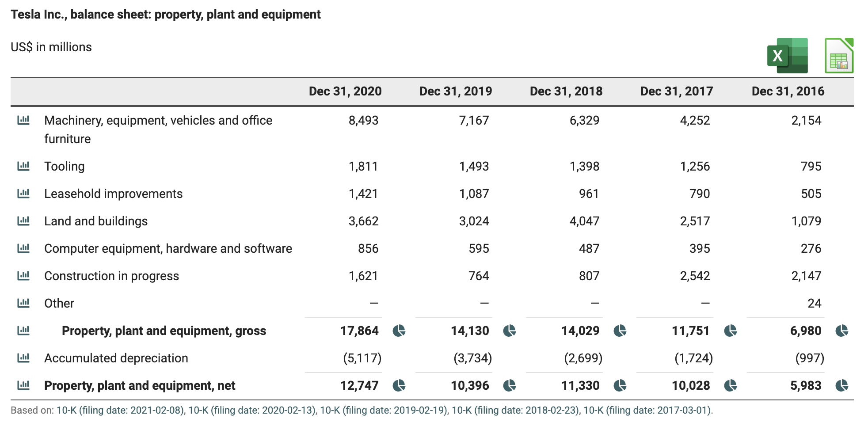Click the Tooling row label
This screenshot has width=868, height=426.
click(65, 166)
